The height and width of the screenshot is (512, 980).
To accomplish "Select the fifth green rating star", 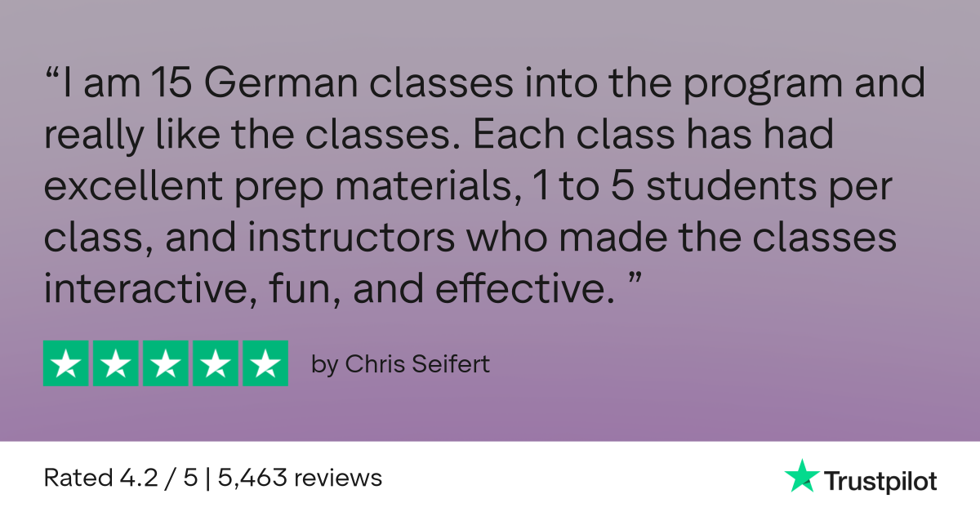I will point(265,363).
